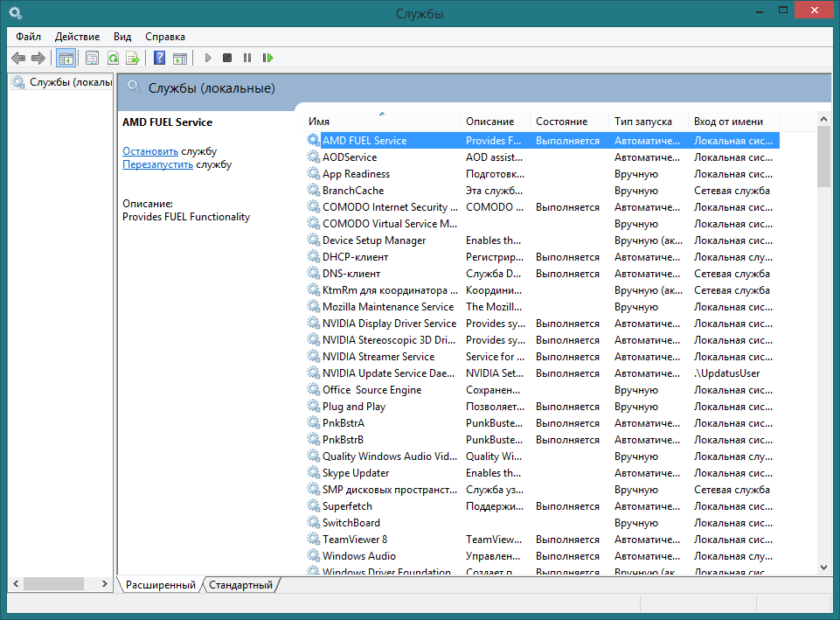Click the Перезапустить service link
This screenshot has width=840, height=620.
157,164
